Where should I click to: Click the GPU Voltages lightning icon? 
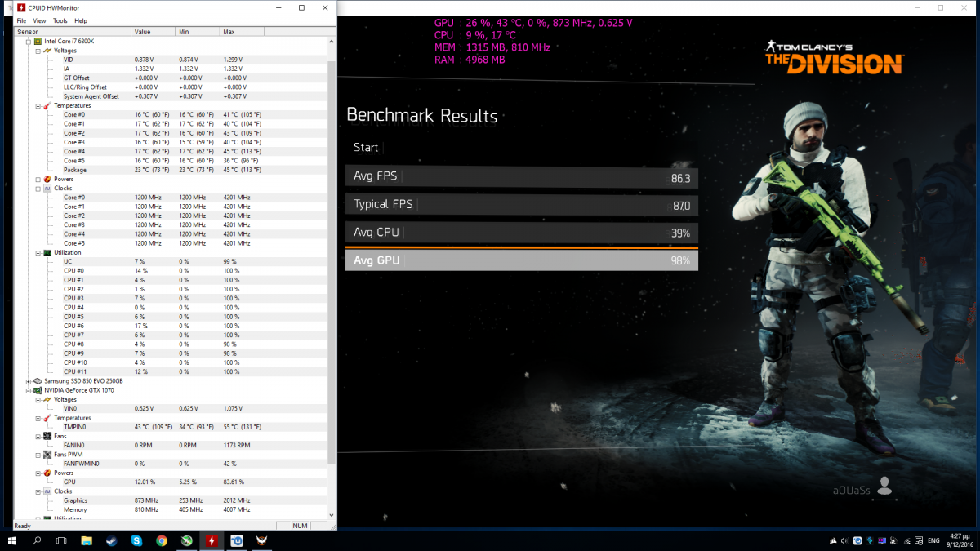click(47, 399)
